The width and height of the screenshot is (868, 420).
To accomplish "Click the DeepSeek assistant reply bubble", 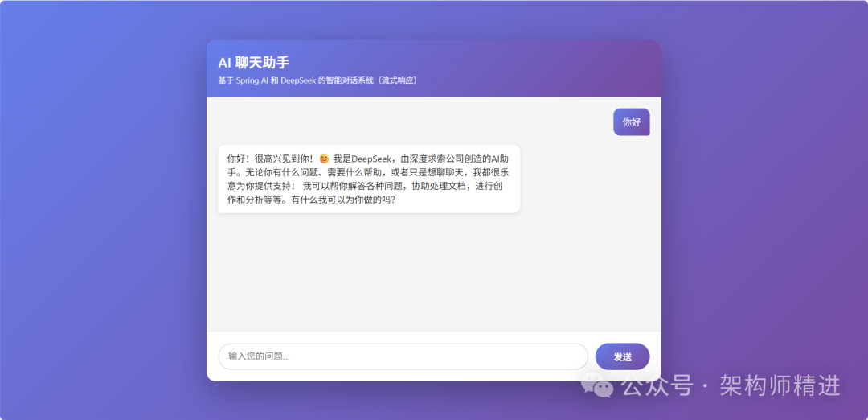I will click(x=369, y=179).
